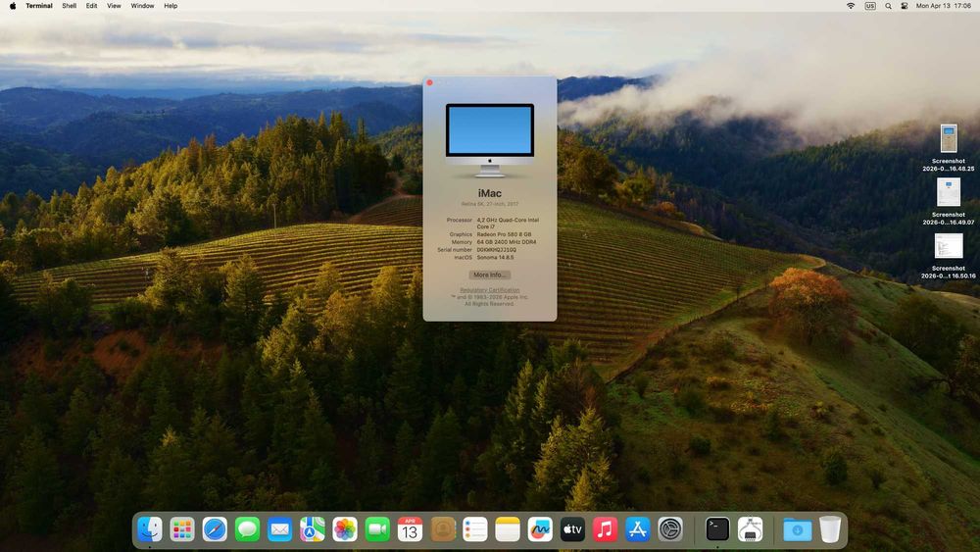
Task: Click the iMac computer image
Action: click(490, 140)
